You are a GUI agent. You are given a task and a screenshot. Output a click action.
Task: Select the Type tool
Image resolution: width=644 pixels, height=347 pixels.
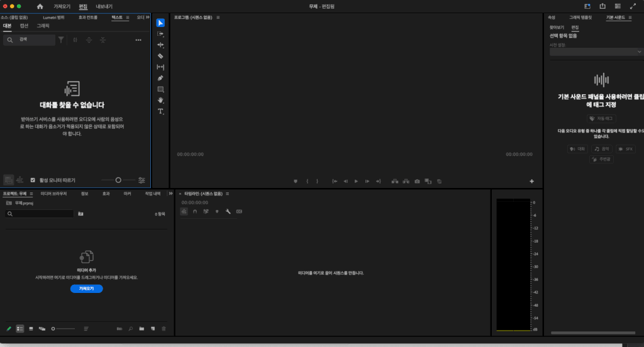(160, 111)
